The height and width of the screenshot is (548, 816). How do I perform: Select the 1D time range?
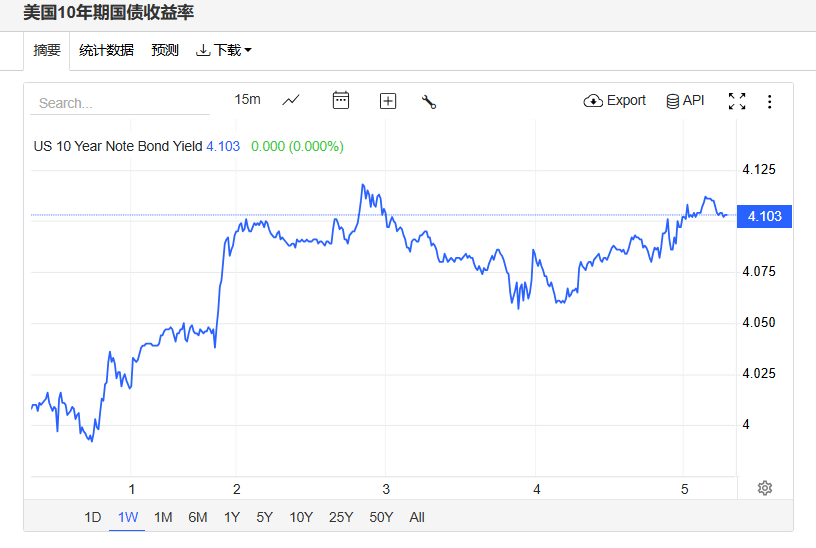(x=93, y=517)
